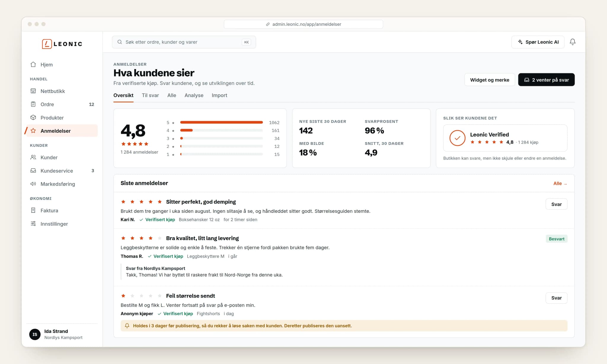
Task: Click the IS avatar for Ida Strand
Action: [35, 334]
